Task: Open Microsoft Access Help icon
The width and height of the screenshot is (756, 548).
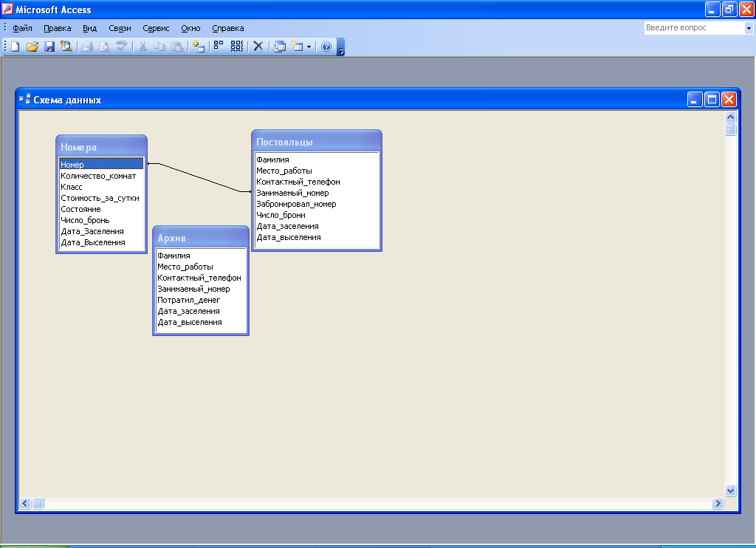Action: point(326,47)
